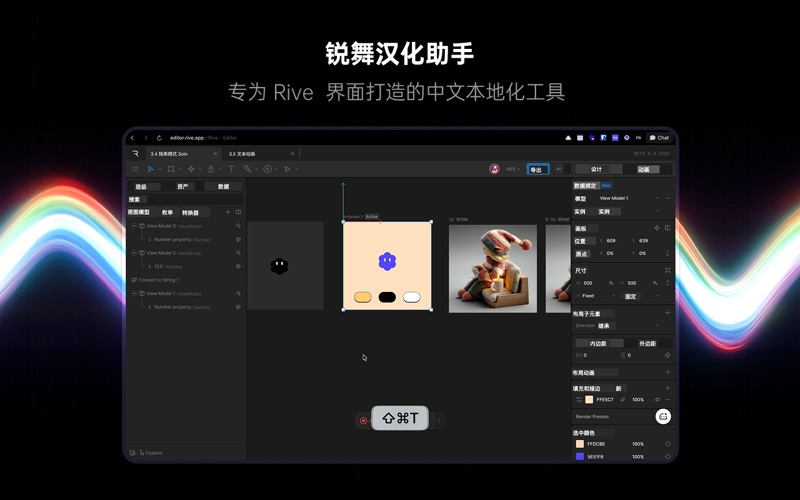
Task: Open the 数据 data tab
Action: pos(223,186)
